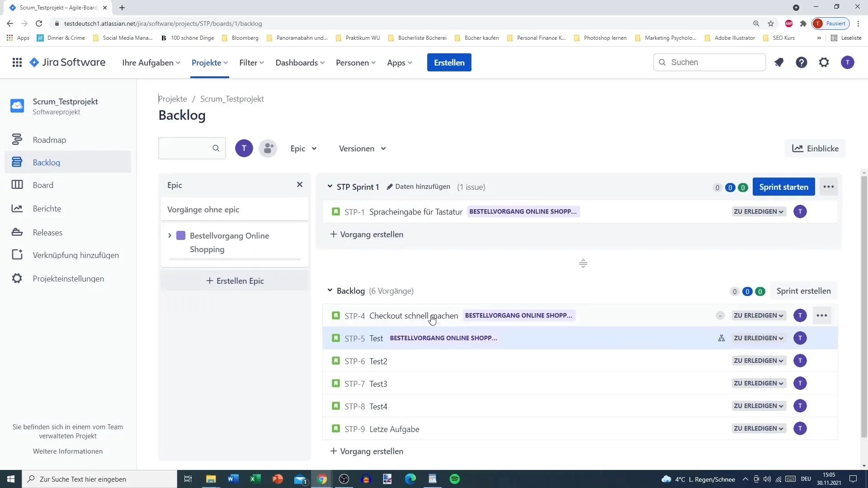The height and width of the screenshot is (488, 868).
Task: Change status dropdown of STP-1
Action: 759,211
